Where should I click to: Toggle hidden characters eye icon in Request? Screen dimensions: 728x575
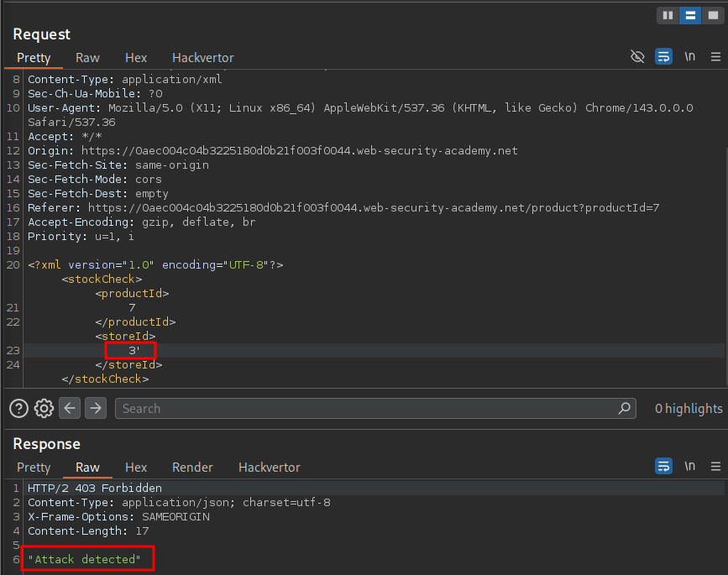point(637,57)
